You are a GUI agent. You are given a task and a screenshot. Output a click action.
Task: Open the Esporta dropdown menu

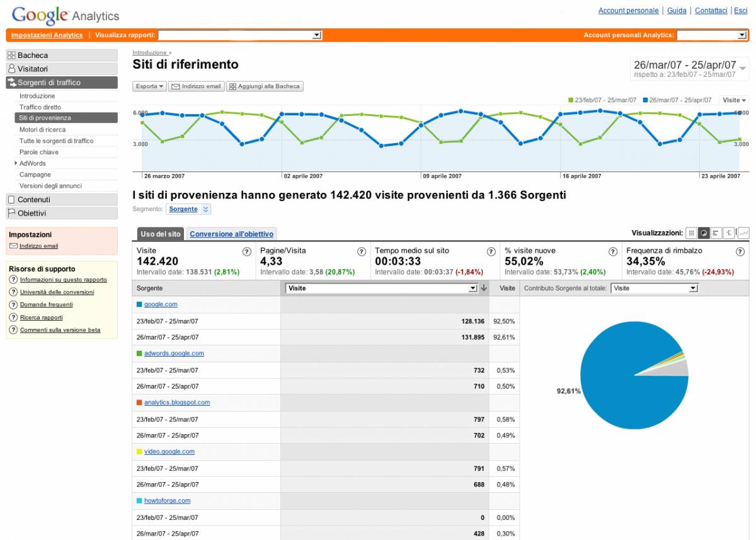[x=150, y=86]
